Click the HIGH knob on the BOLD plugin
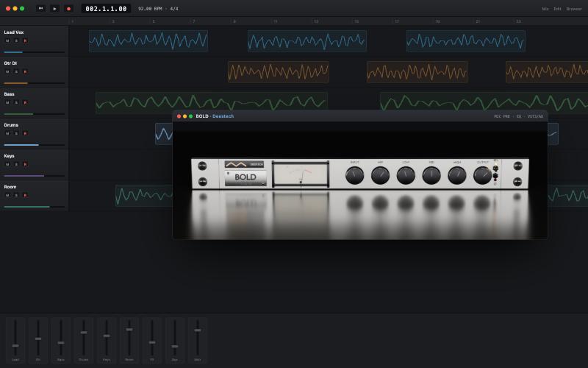The height and width of the screenshot is (368, 588). pos(457,175)
